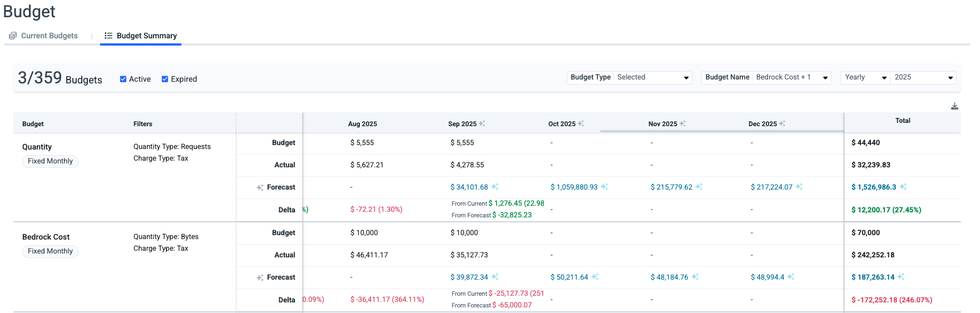The image size is (980, 313).
Task: Click sparkle icon beside $ 50,211.64 forecast
Action: pos(595,277)
